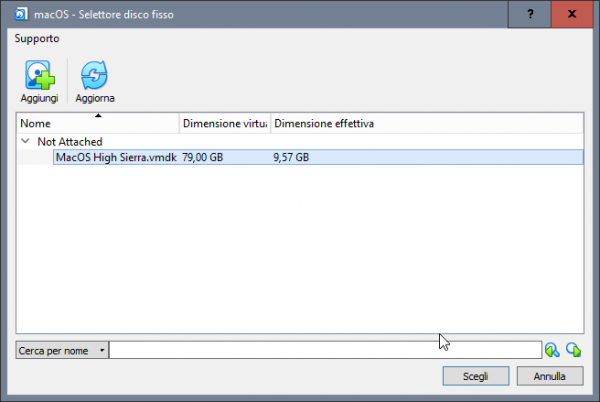
Task: Focus the search text input field
Action: click(325, 350)
